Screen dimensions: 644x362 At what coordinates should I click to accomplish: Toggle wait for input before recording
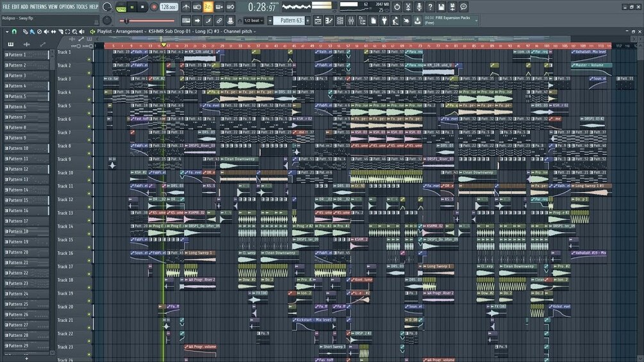pos(197,7)
